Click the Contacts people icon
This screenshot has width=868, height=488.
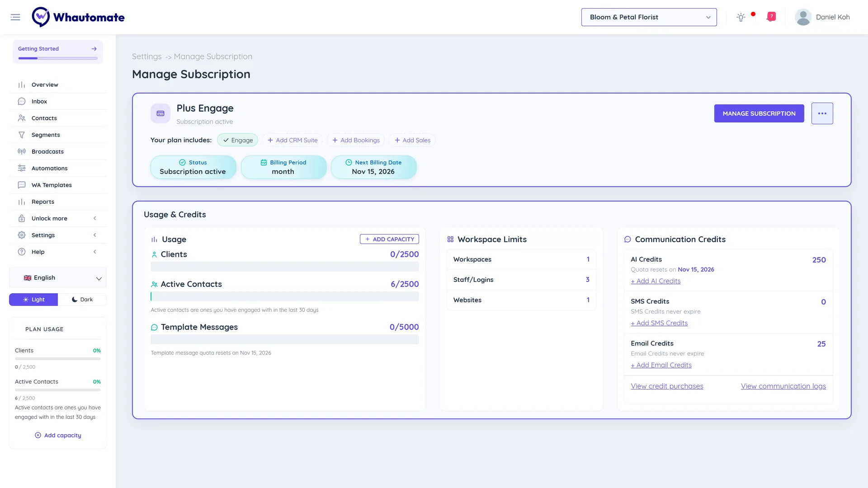click(22, 118)
